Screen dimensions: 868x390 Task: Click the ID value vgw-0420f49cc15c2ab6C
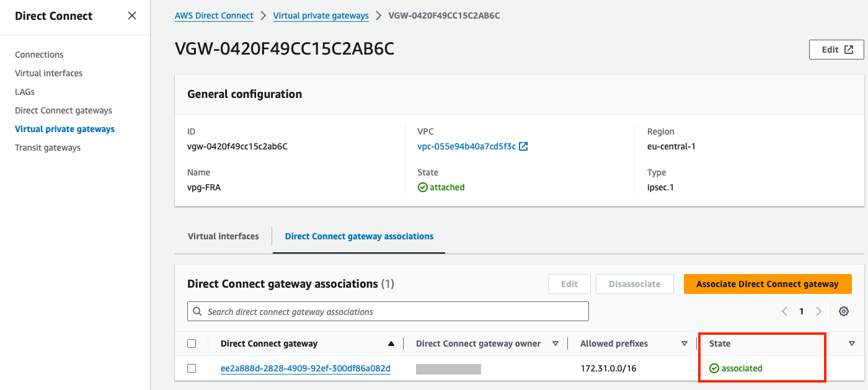237,146
